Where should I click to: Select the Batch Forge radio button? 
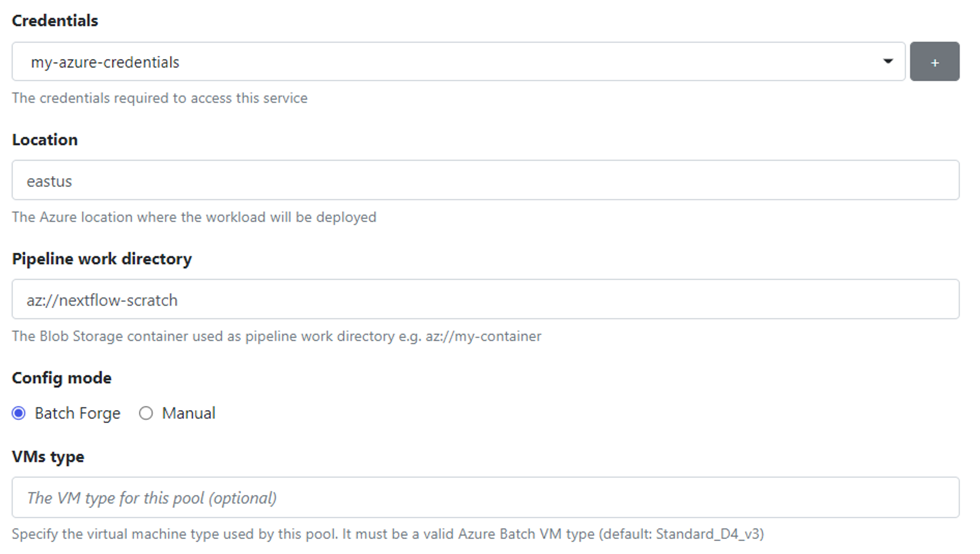(x=19, y=414)
